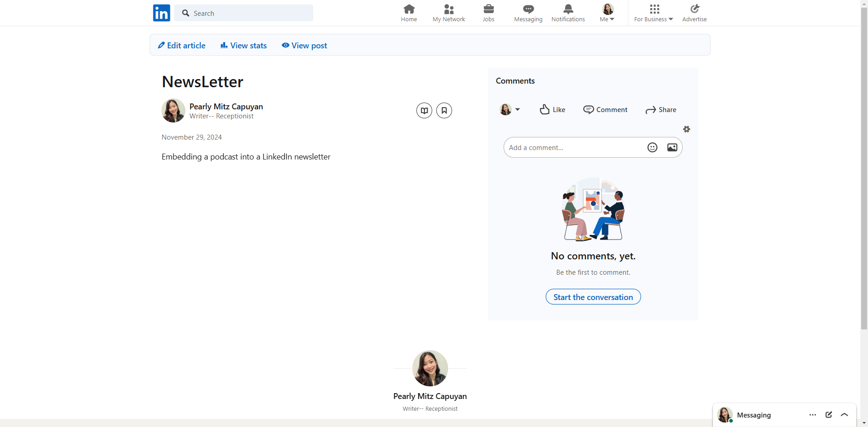Viewport: 868px width, 427px height.
Task: Click the Search input field
Action: point(244,13)
